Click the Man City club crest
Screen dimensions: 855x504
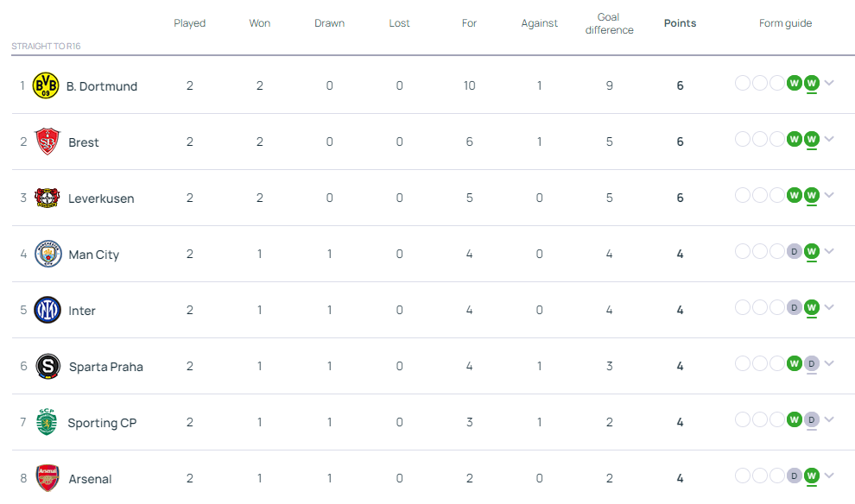tap(48, 254)
